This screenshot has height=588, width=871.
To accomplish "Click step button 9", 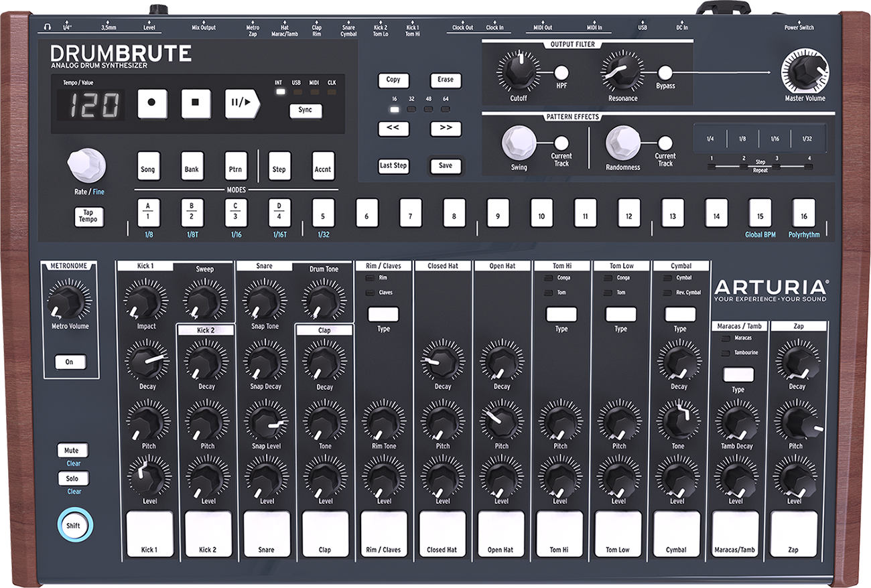I will pos(498,213).
